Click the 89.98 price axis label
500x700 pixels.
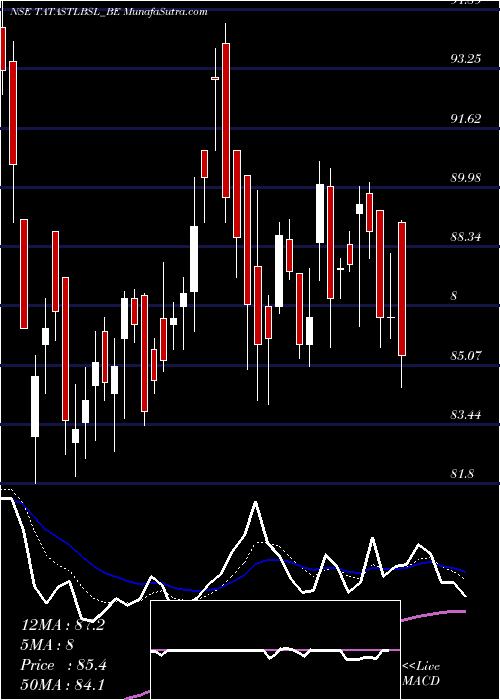click(x=466, y=178)
